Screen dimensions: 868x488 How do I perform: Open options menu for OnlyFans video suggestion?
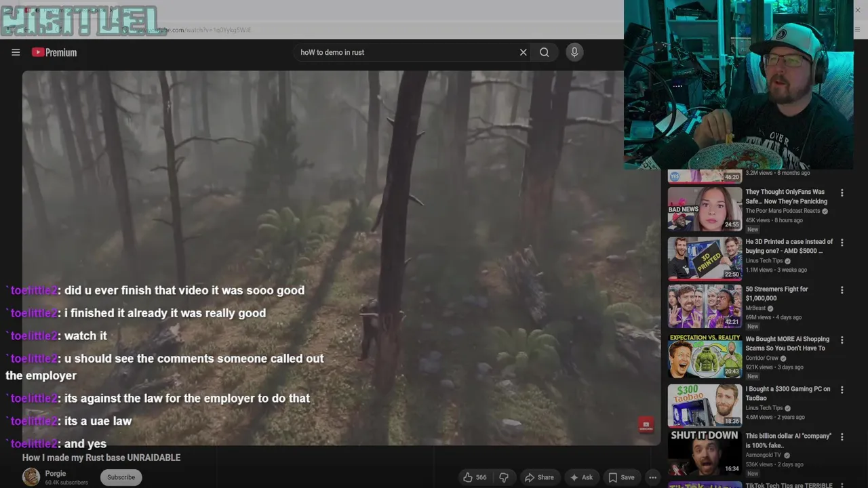click(x=842, y=193)
